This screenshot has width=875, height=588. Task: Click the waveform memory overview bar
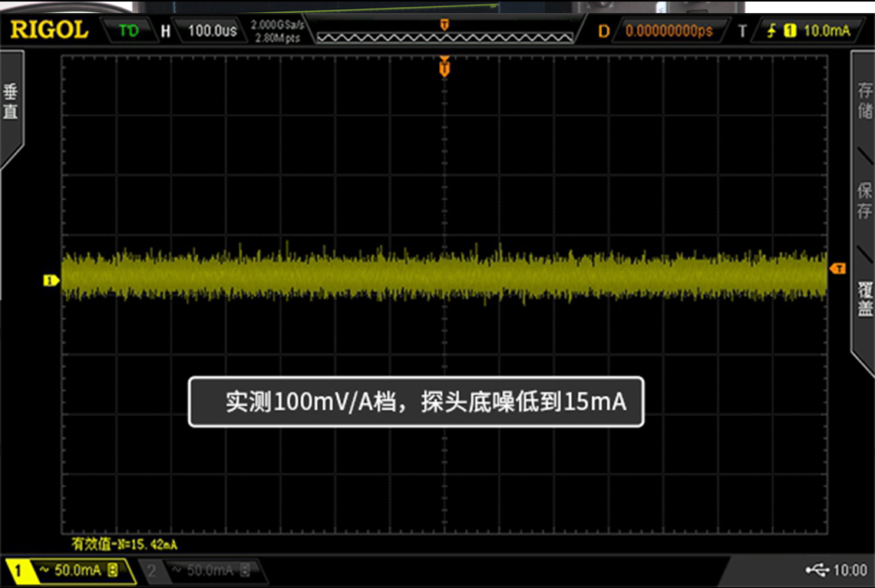click(444, 37)
